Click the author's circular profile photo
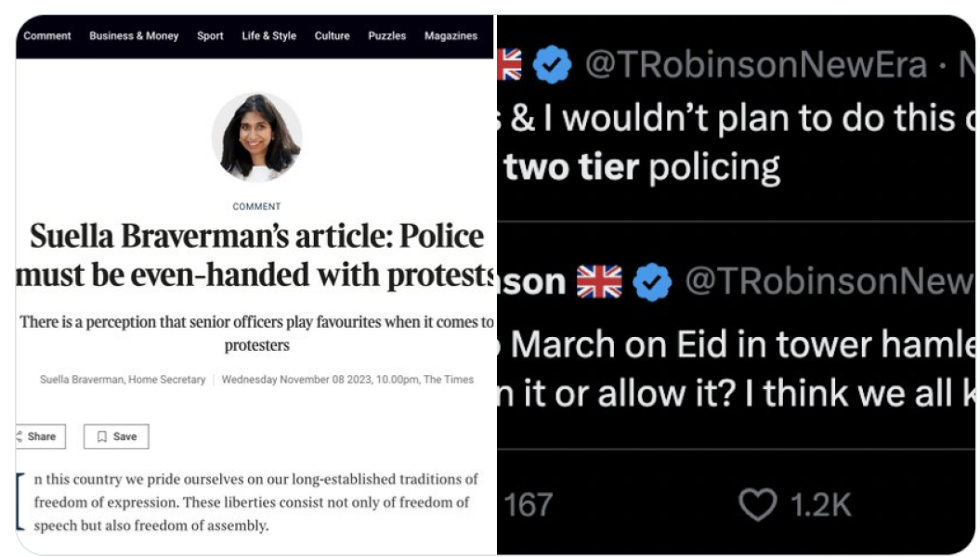The height and width of the screenshot is (557, 980). click(x=256, y=137)
